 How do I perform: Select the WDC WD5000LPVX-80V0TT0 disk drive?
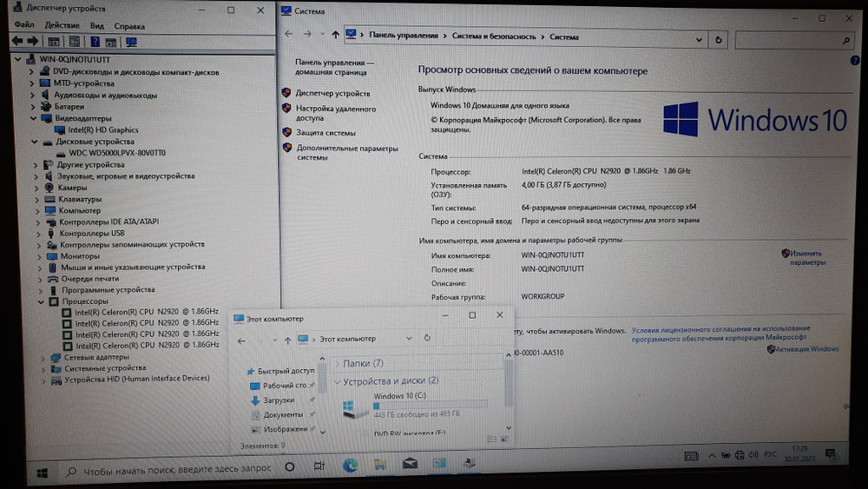[x=117, y=153]
